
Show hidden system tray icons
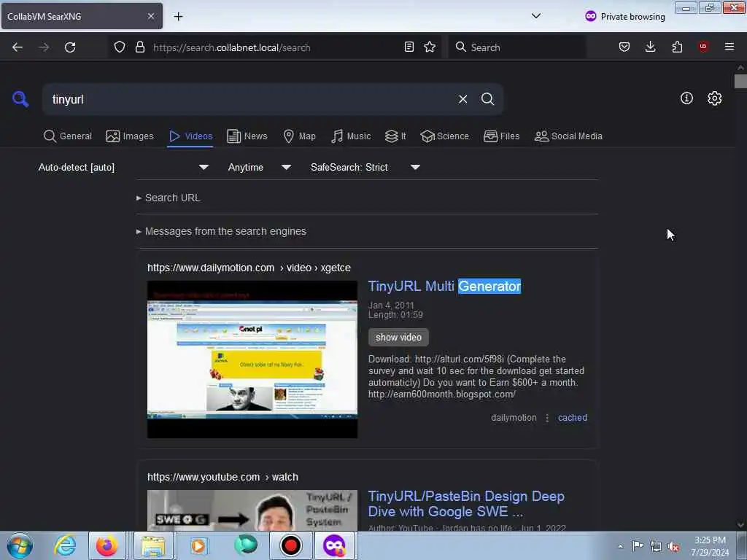[x=620, y=547]
